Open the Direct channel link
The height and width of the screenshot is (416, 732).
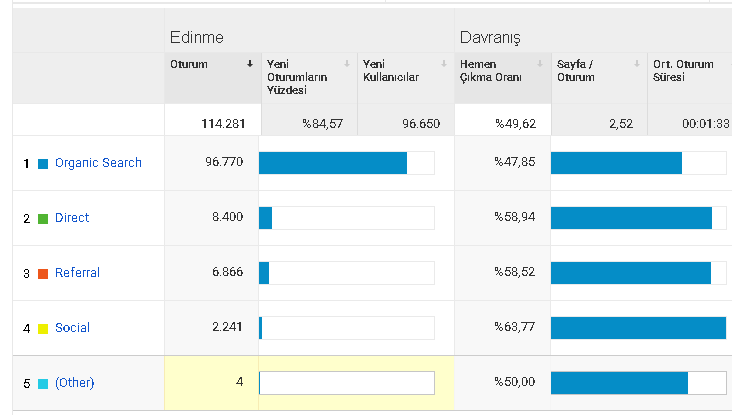(x=72, y=218)
